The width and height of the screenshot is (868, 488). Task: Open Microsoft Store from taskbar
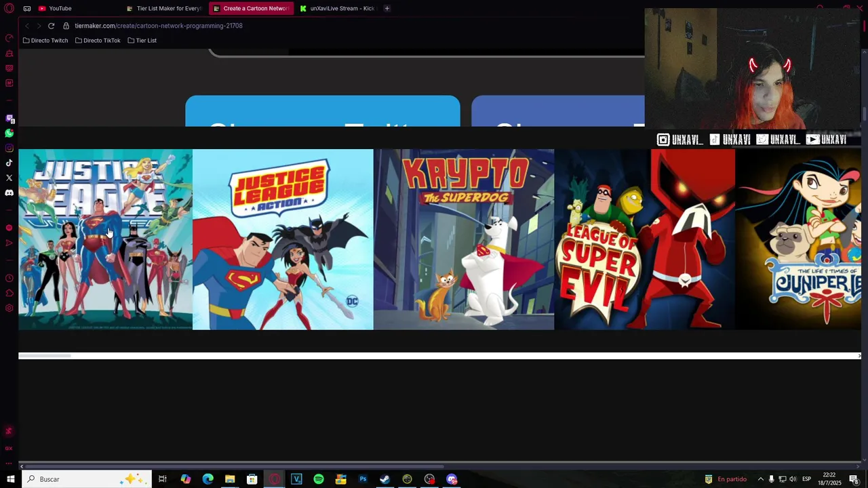coord(252,479)
